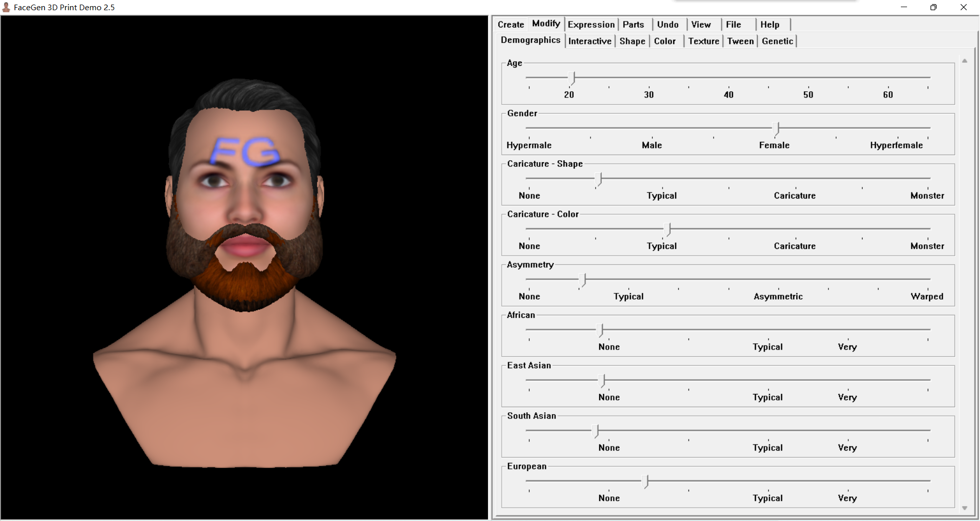Click the Age slider handle
This screenshot has width=980, height=521.
(572, 78)
